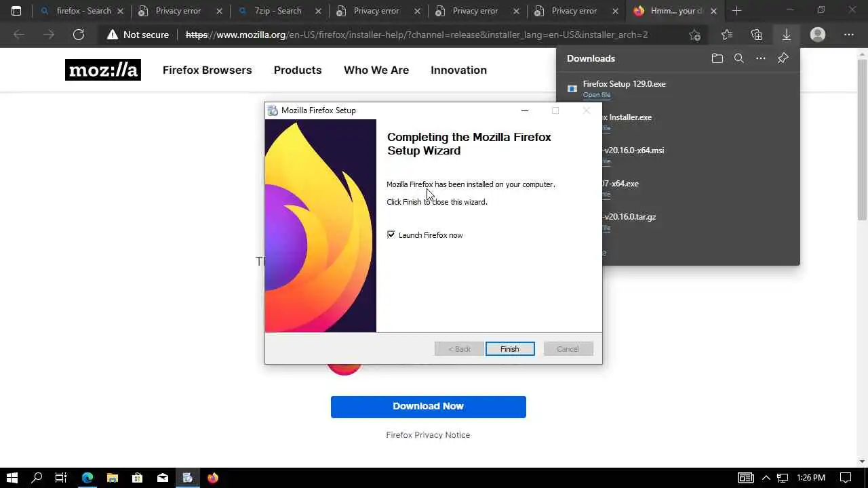Open the Firefox Browsers menu
The image size is (868, 488).
207,70
